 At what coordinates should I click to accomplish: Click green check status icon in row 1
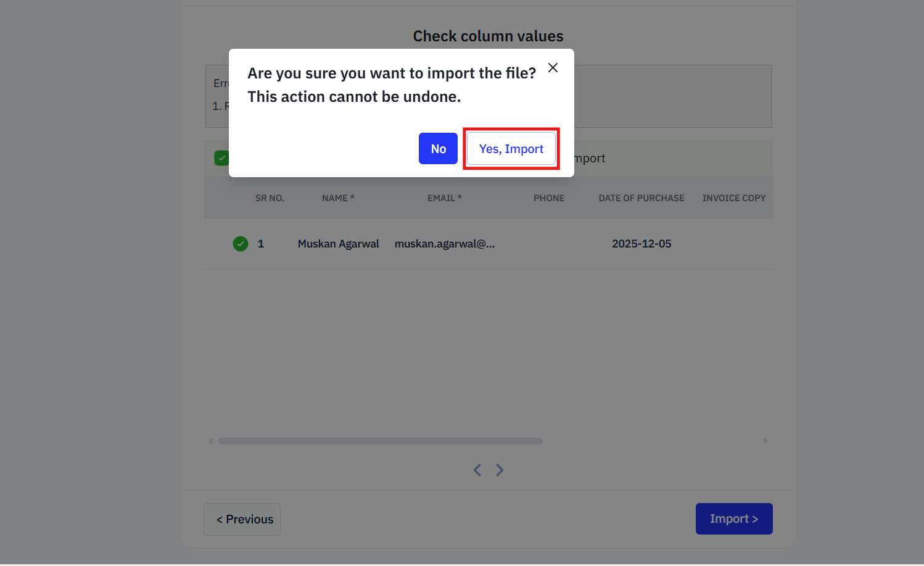(x=241, y=244)
